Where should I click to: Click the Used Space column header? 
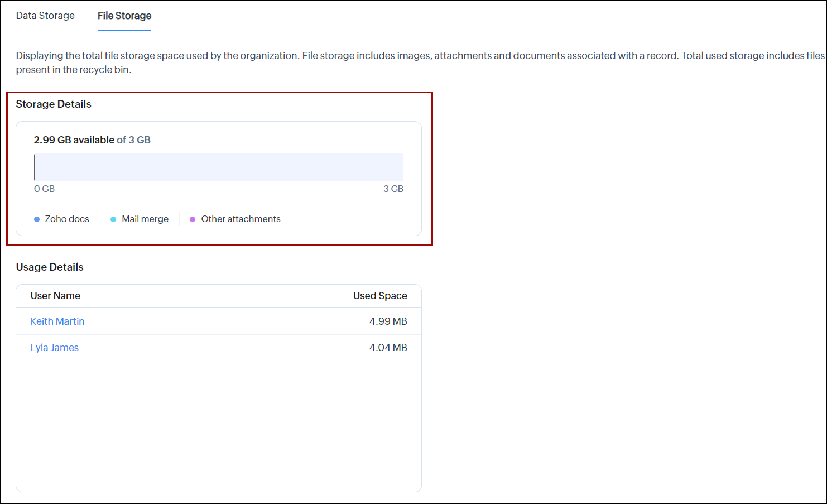point(380,296)
